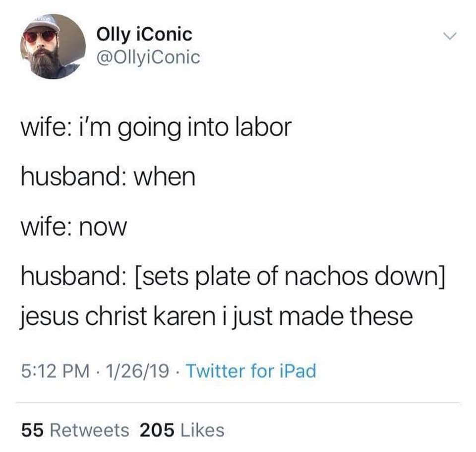The width and height of the screenshot is (476, 452).
Task: Click the gray "Retweets" label
Action: pos(90,431)
